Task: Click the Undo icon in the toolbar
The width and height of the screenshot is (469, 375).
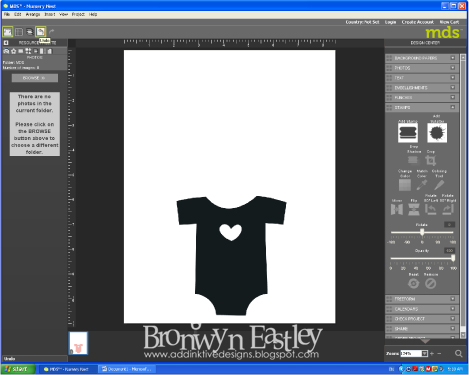Action: coord(41,32)
